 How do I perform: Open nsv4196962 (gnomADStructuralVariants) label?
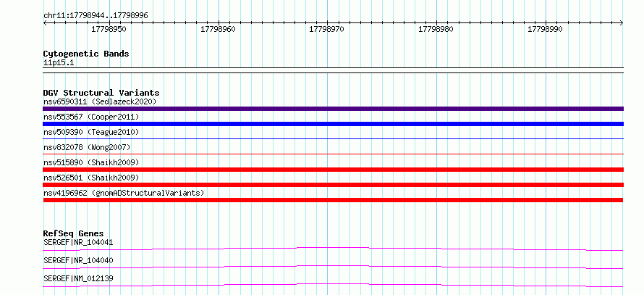point(124,193)
